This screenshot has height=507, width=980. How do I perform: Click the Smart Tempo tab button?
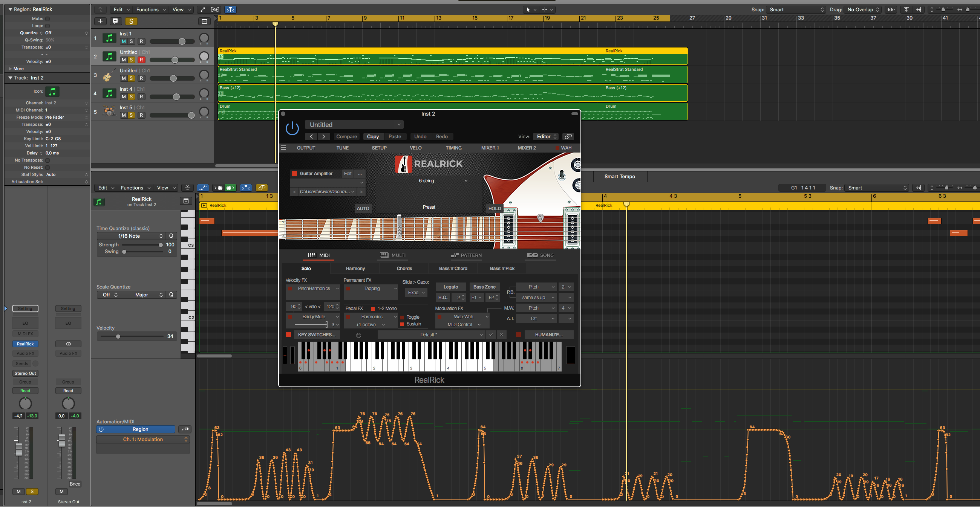(x=619, y=176)
